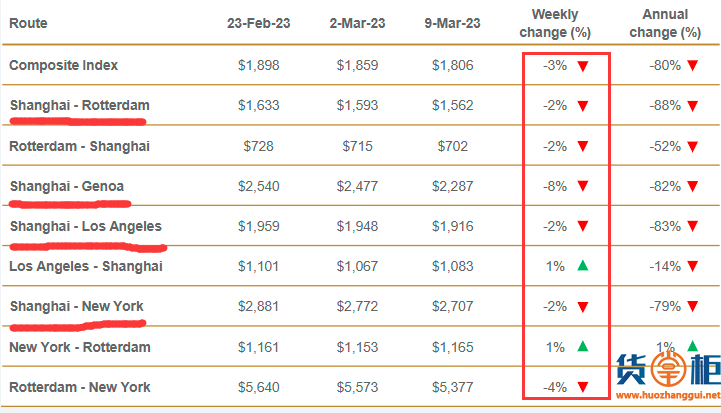Select the Route column header
The image size is (721, 413).
(28, 23)
